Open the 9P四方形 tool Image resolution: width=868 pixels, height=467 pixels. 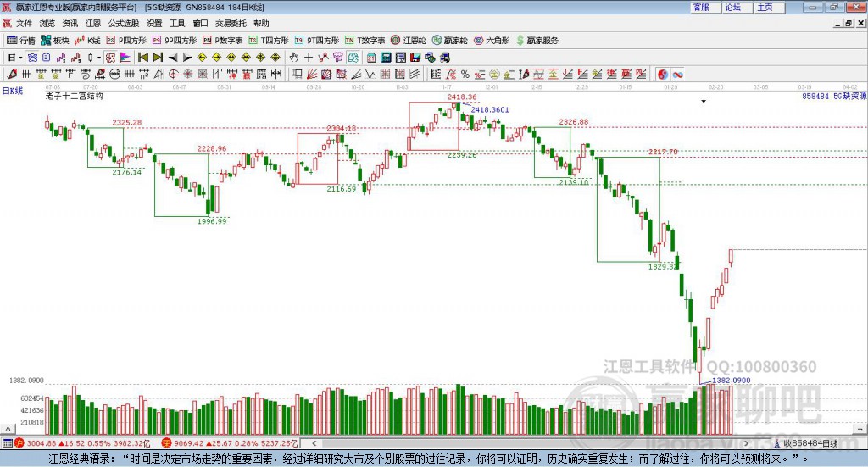(175, 41)
